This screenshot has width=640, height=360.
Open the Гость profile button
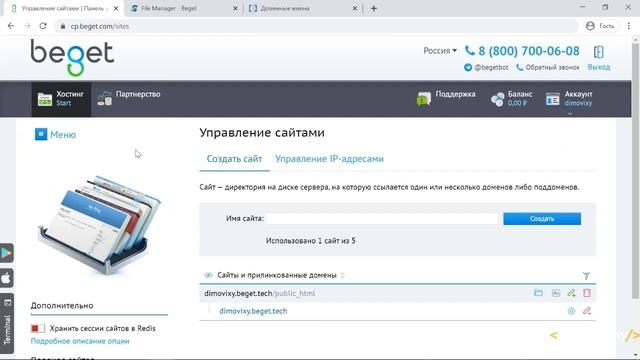click(x=600, y=26)
